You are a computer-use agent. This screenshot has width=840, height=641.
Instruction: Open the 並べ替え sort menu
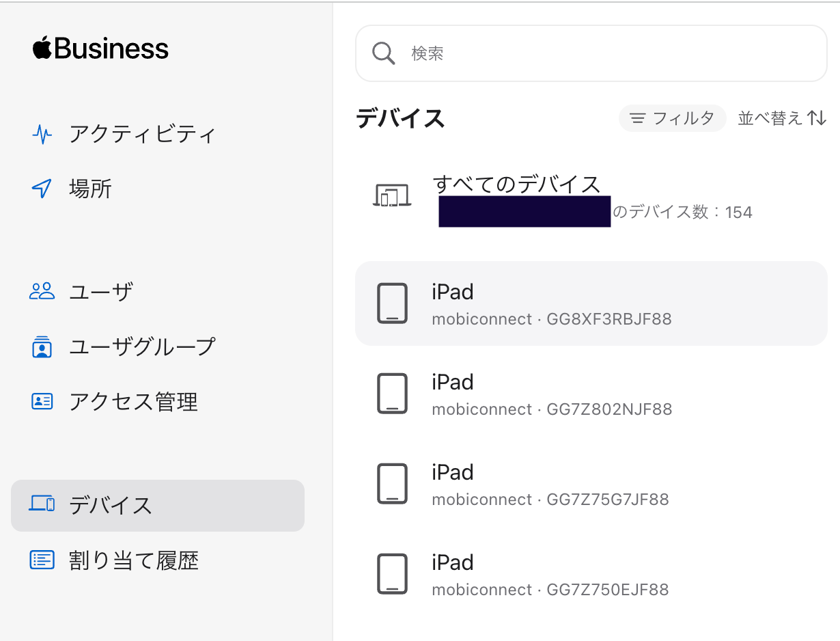(782, 118)
